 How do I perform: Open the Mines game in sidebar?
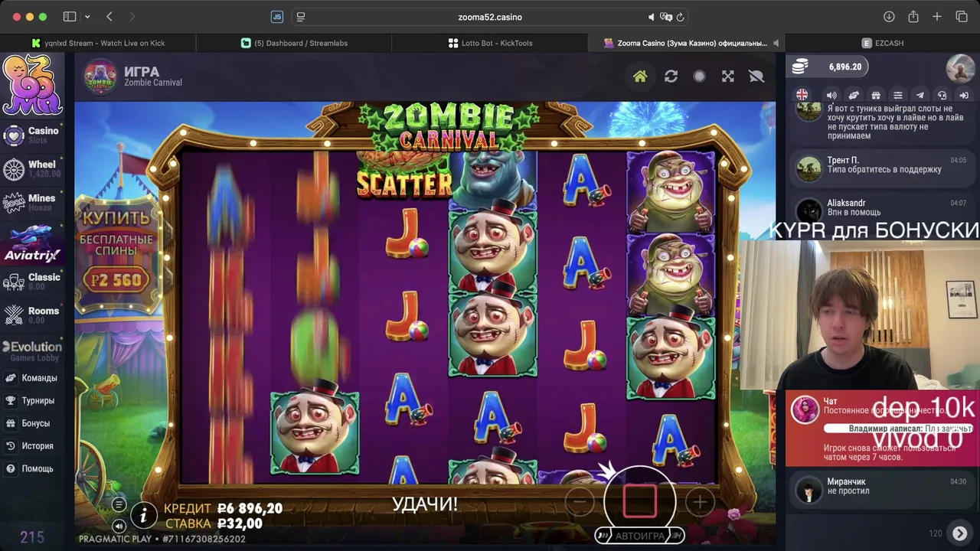32,202
